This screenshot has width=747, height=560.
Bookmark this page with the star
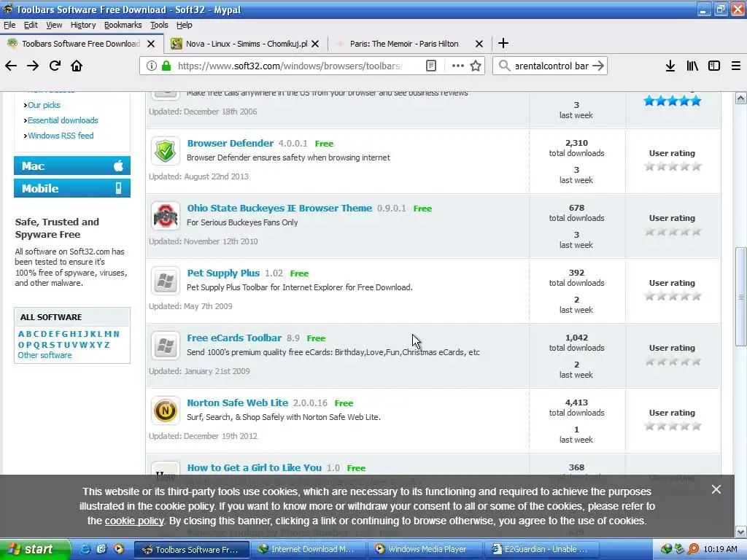(x=476, y=66)
